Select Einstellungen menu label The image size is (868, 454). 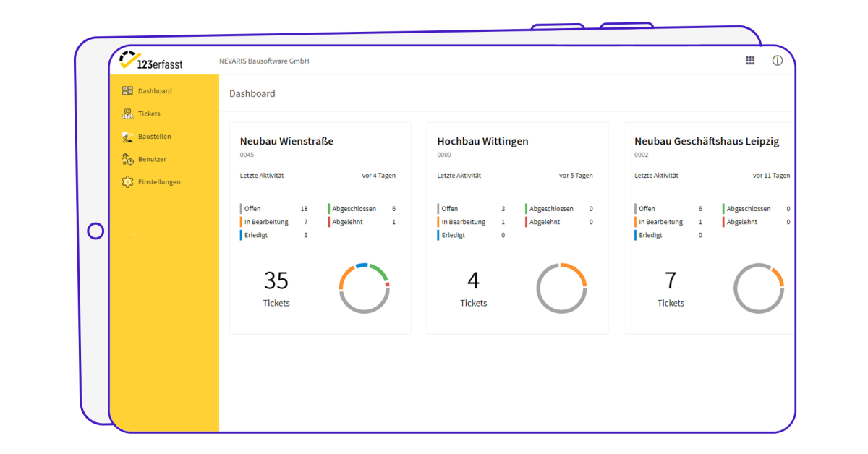tap(159, 182)
